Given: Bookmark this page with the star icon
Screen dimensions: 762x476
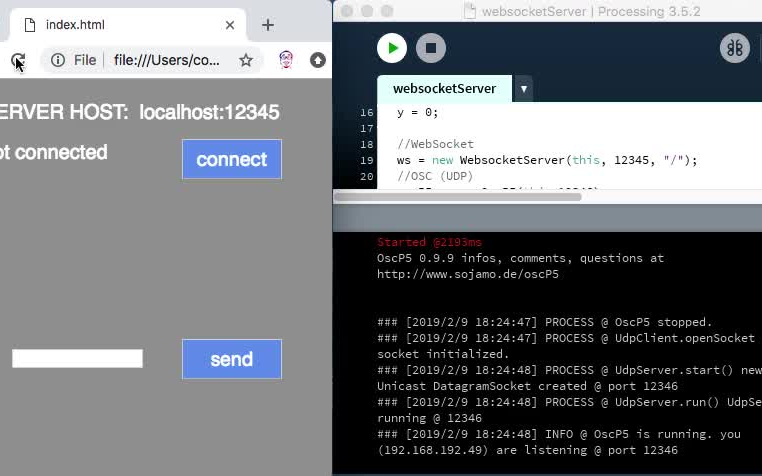Looking at the screenshot, I should [246, 60].
